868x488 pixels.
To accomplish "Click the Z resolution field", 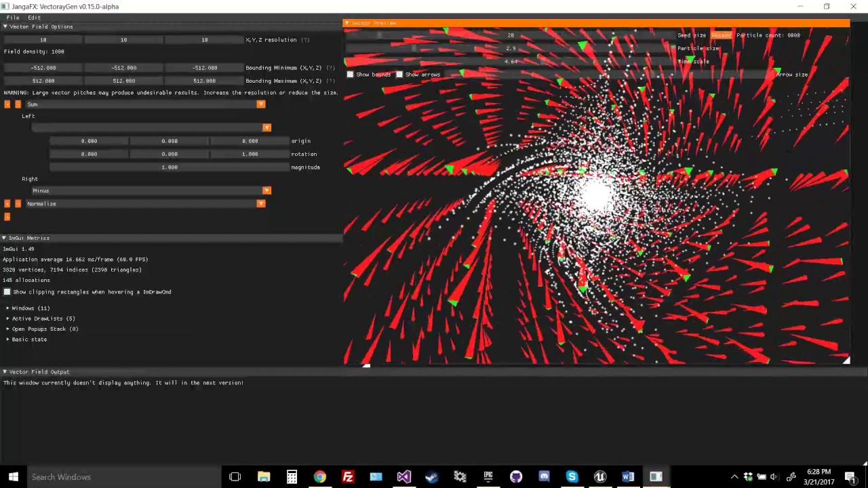I will [x=204, y=40].
